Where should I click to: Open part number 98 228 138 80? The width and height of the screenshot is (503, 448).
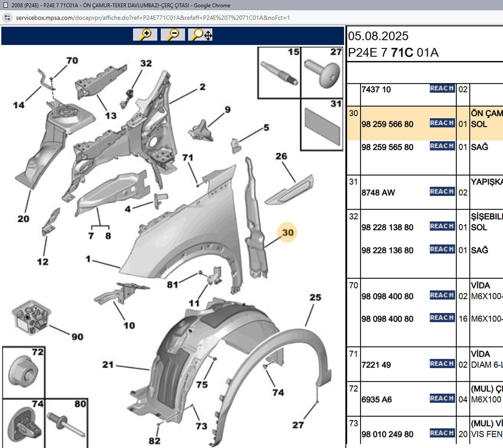coord(387,228)
